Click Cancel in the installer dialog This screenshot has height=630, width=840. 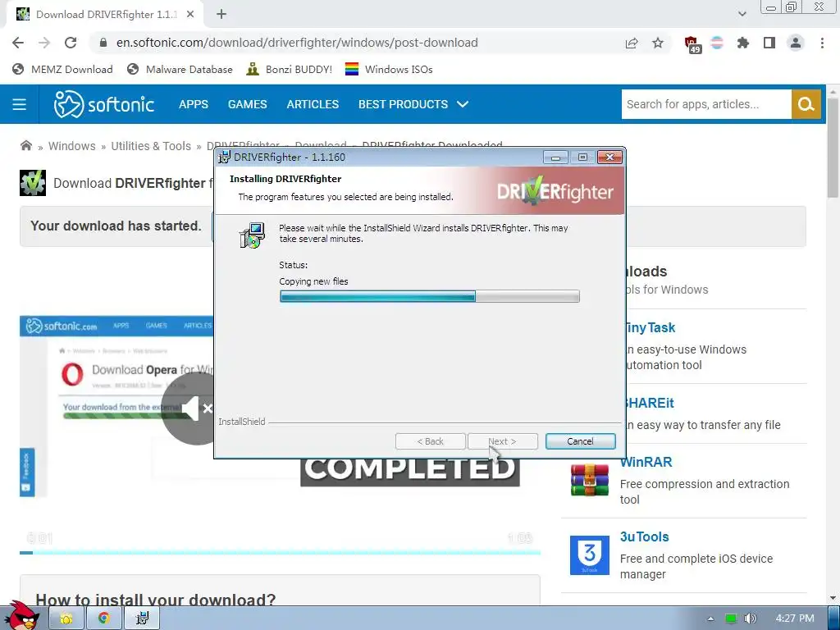tap(580, 441)
